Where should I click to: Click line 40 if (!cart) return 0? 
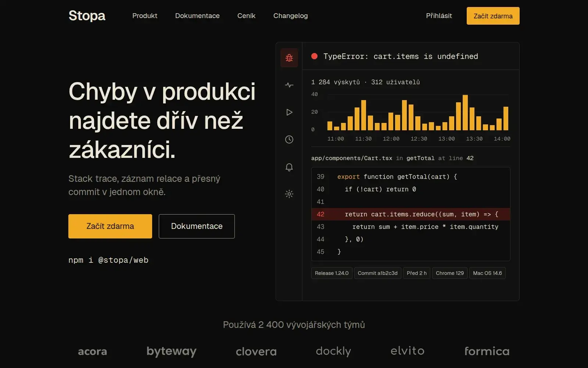[x=411, y=189]
